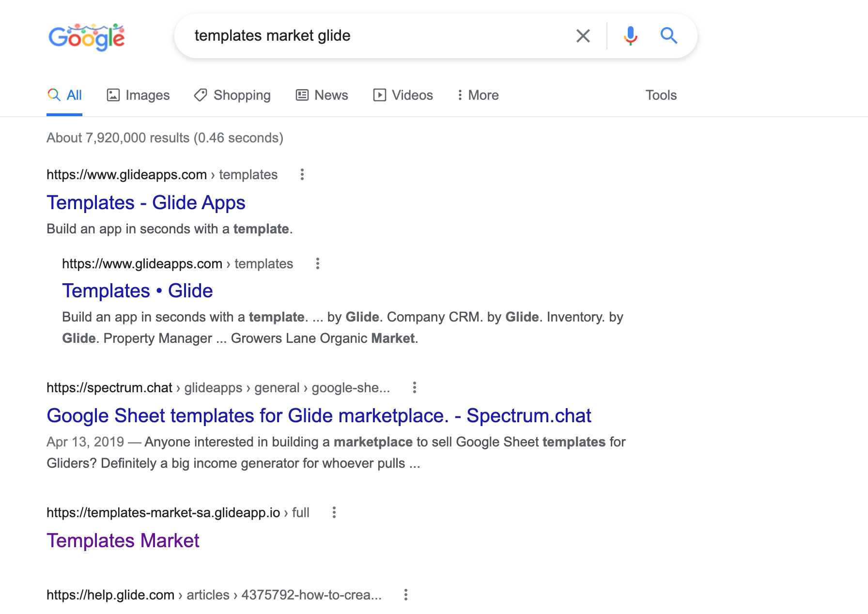
Task: Open the Templates Market result
Action: pos(123,540)
